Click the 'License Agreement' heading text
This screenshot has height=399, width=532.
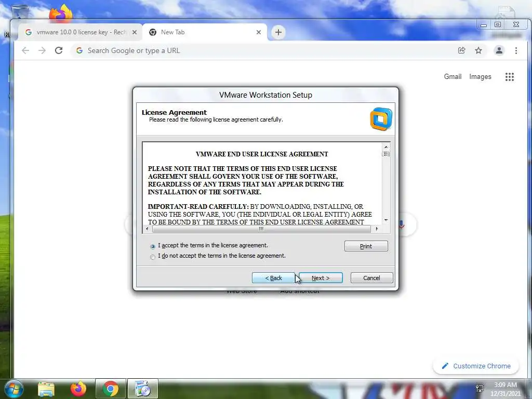[174, 112]
